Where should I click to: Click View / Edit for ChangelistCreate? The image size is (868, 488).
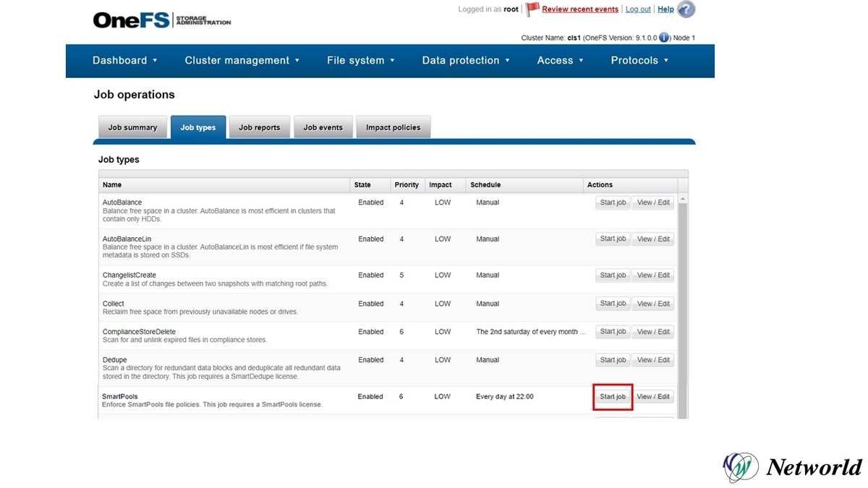point(653,275)
